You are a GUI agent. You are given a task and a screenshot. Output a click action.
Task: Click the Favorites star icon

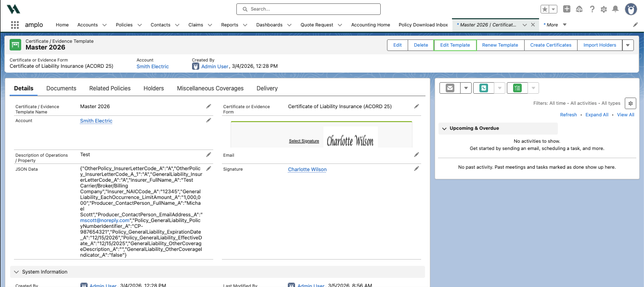point(544,9)
